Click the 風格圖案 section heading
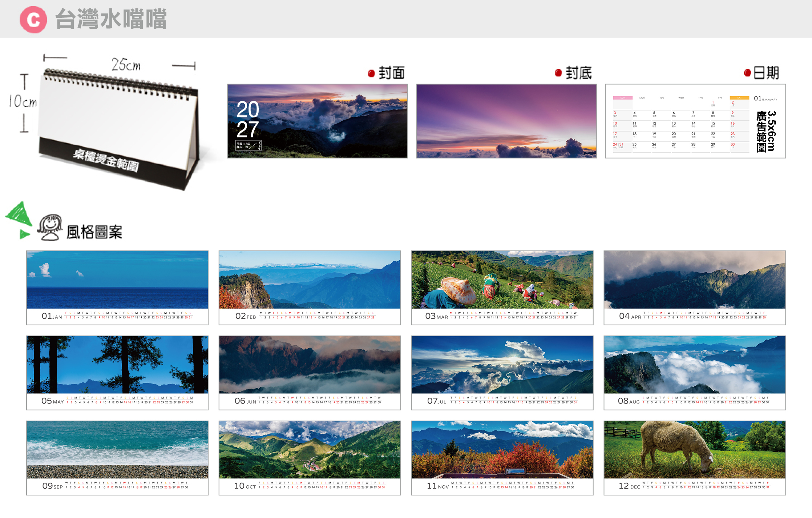 pos(94,232)
